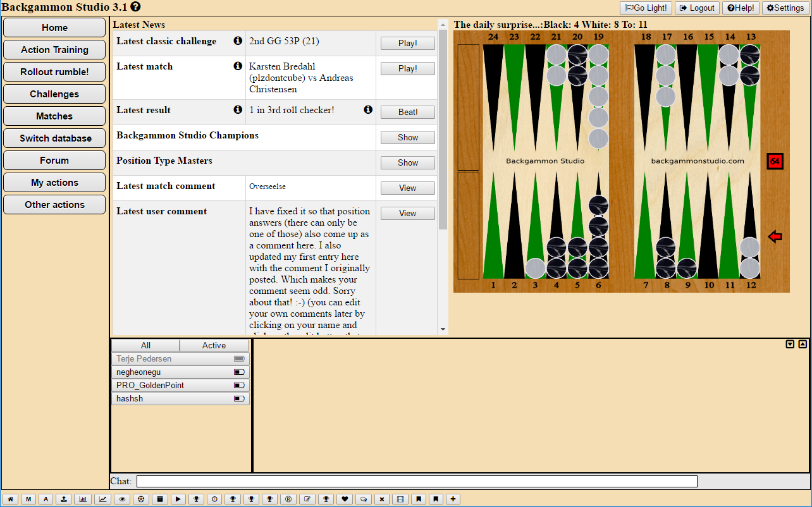Expand chat panel using the up arrow box
This screenshot has height=507, width=812.
point(803,345)
